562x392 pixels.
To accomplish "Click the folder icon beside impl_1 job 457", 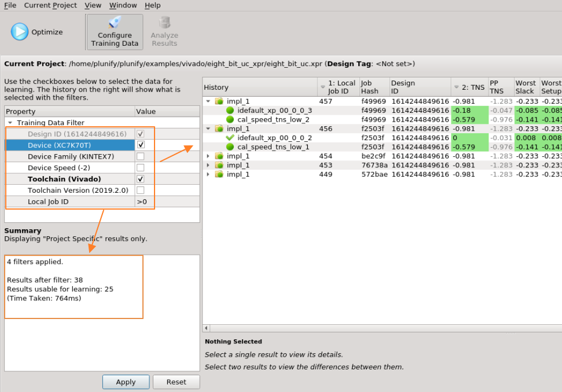I will (219, 102).
